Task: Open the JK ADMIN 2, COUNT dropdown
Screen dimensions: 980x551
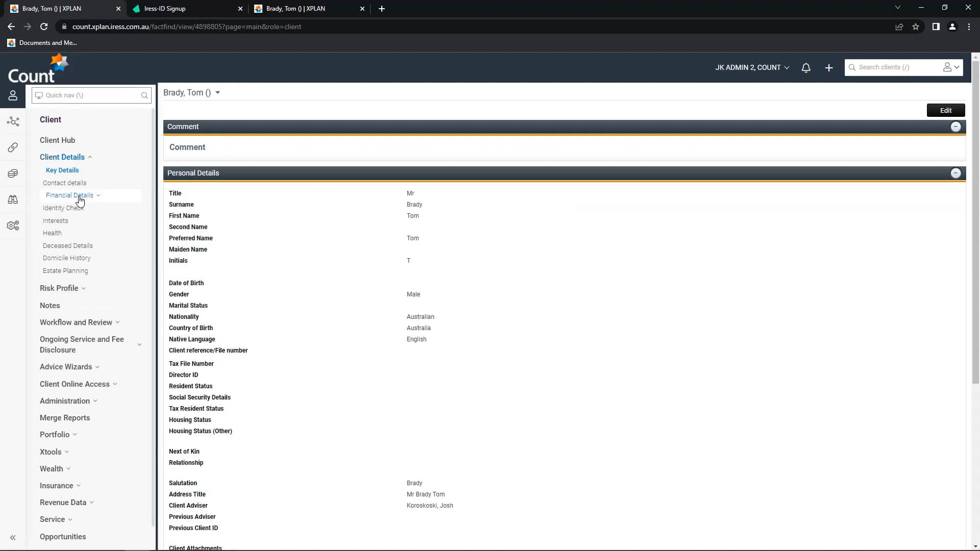Action: coord(751,67)
